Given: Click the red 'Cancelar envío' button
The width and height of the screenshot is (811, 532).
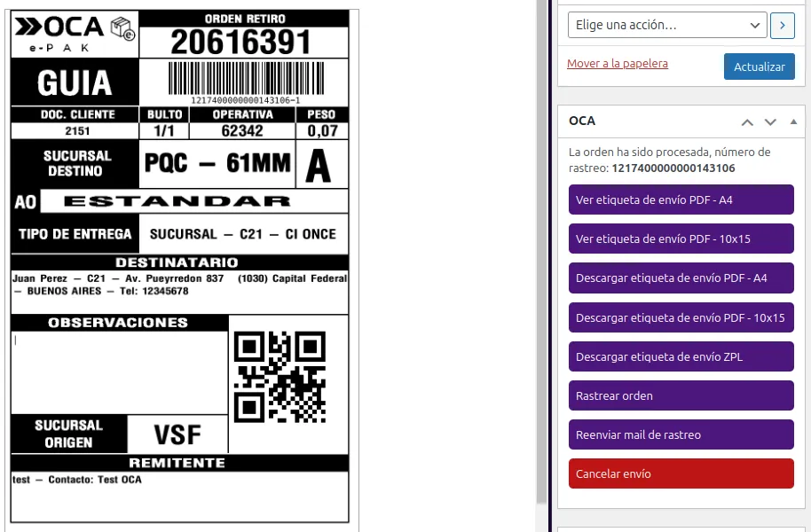Looking at the screenshot, I should tap(681, 473).
